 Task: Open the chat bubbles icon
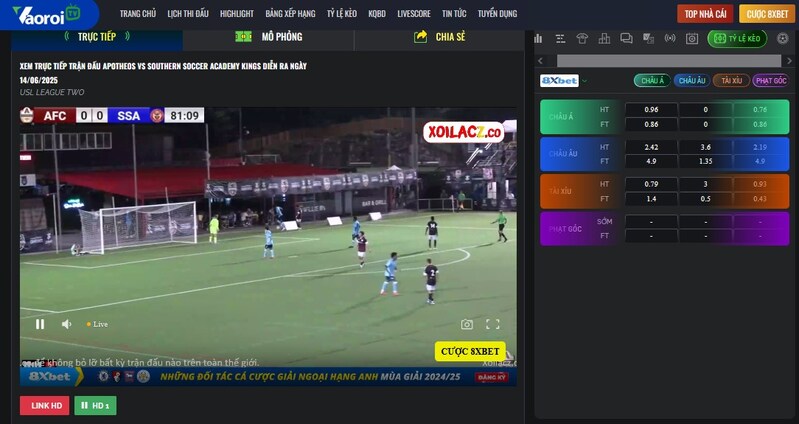tap(626, 39)
